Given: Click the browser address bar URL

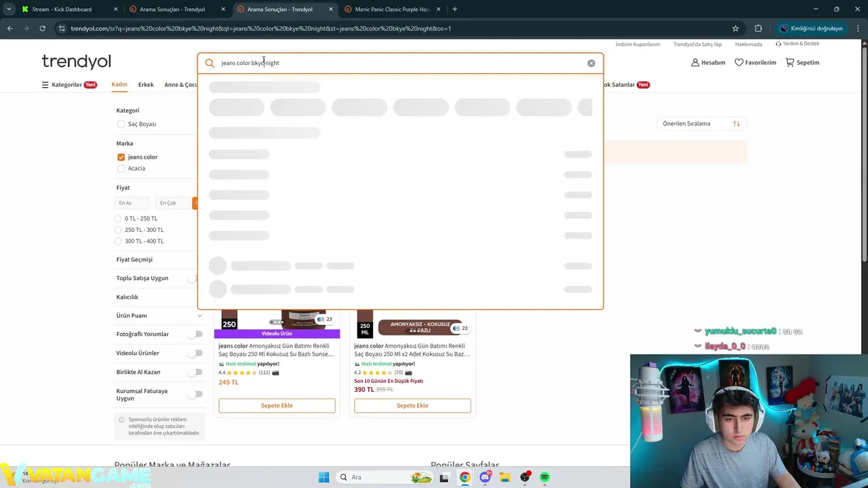Looking at the screenshot, I should click(x=260, y=28).
